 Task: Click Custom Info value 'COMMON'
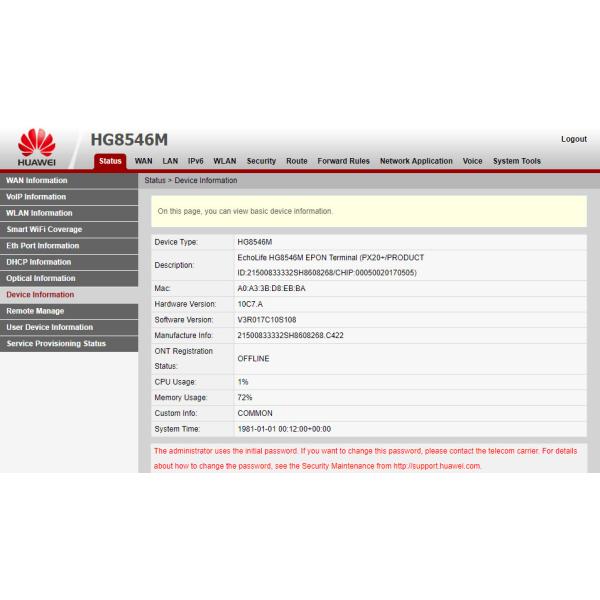point(255,413)
